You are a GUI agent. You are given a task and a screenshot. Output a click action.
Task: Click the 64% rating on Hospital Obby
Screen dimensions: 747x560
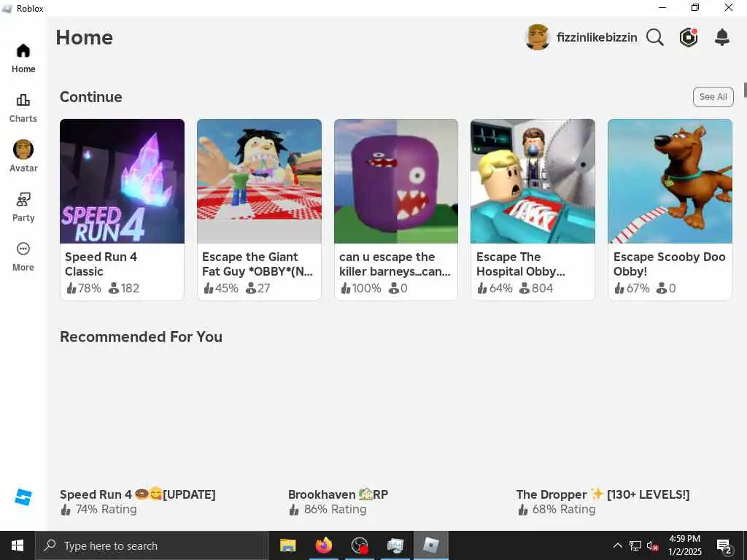point(495,288)
